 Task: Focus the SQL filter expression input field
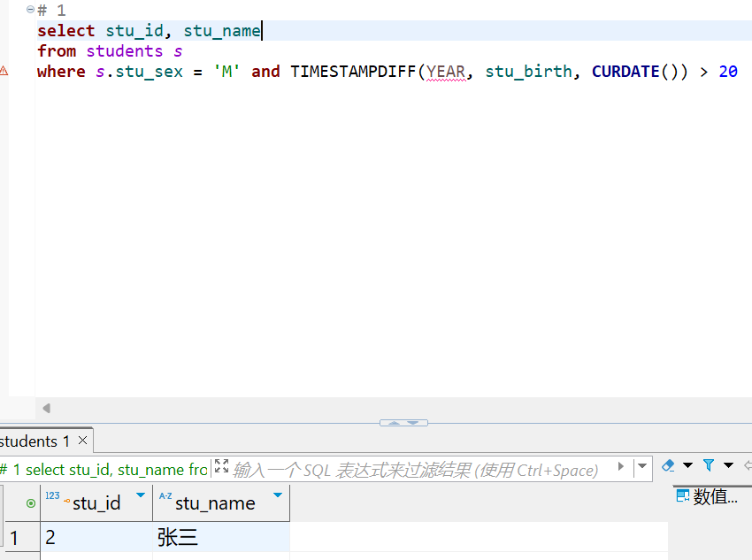(x=416, y=470)
